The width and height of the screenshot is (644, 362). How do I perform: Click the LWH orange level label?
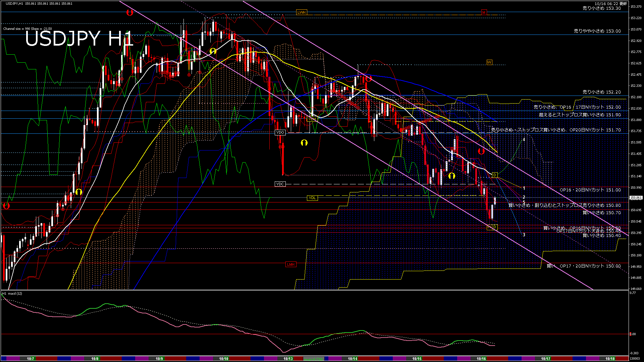coord(301,12)
